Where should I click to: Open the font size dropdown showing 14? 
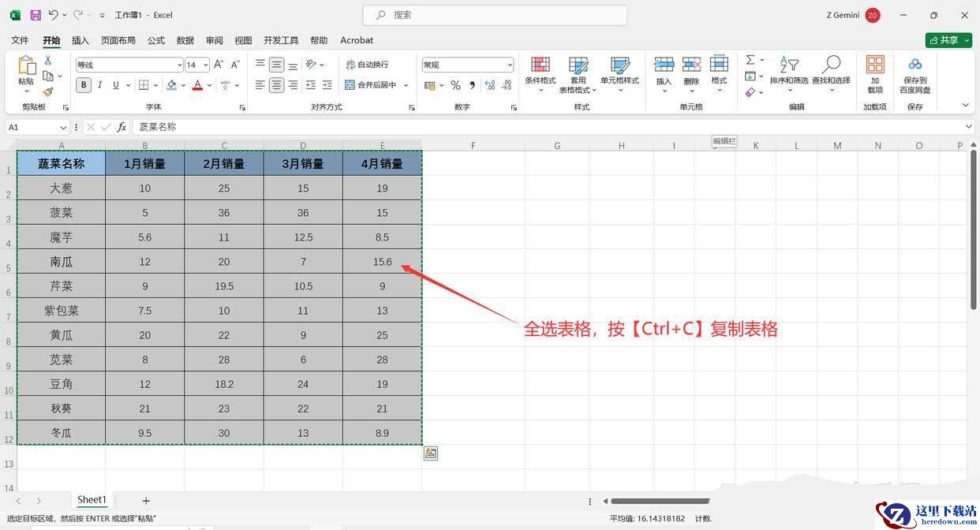(x=206, y=65)
